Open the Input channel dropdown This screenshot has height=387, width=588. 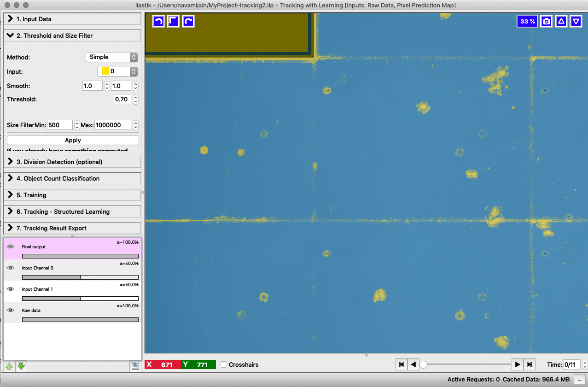click(116, 71)
